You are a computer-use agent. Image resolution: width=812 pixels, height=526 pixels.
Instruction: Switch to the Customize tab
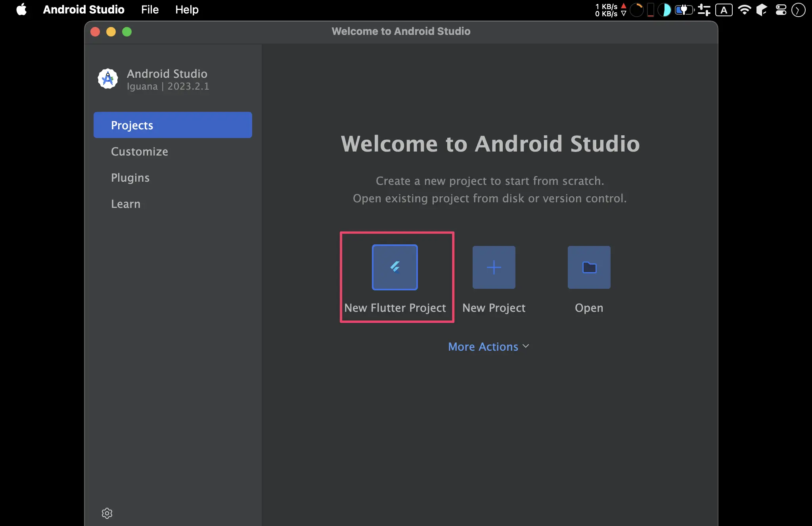[173, 151]
